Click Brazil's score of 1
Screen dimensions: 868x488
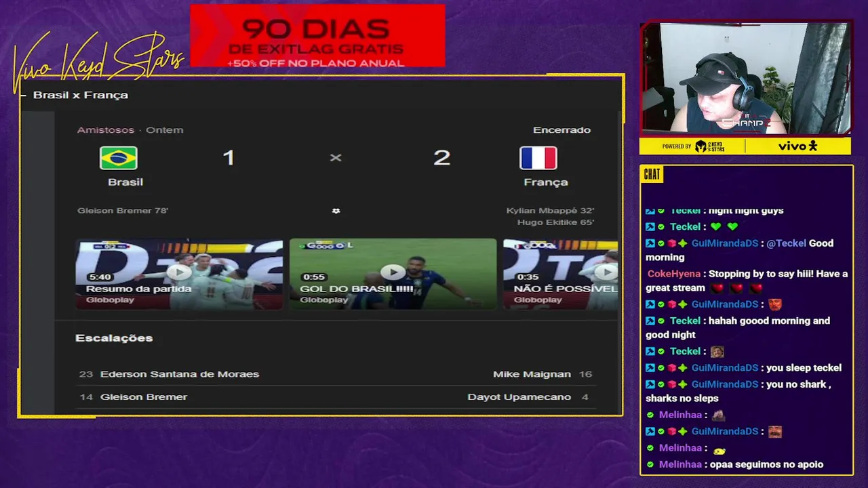point(229,157)
